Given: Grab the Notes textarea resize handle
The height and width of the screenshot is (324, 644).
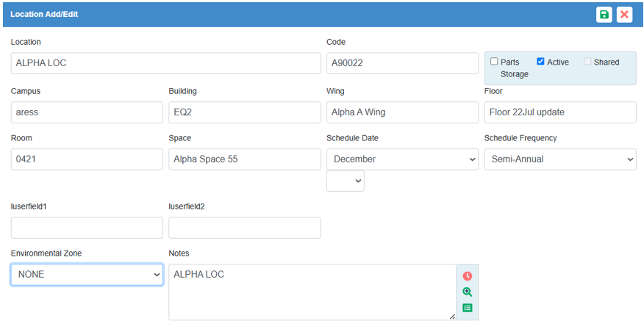Looking at the screenshot, I should point(452,317).
